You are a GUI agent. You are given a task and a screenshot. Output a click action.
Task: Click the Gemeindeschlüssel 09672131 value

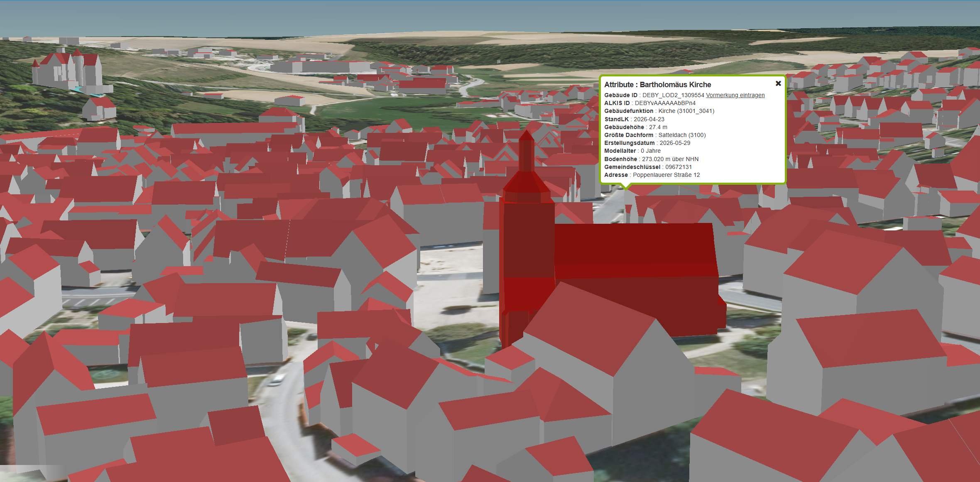coord(679,167)
